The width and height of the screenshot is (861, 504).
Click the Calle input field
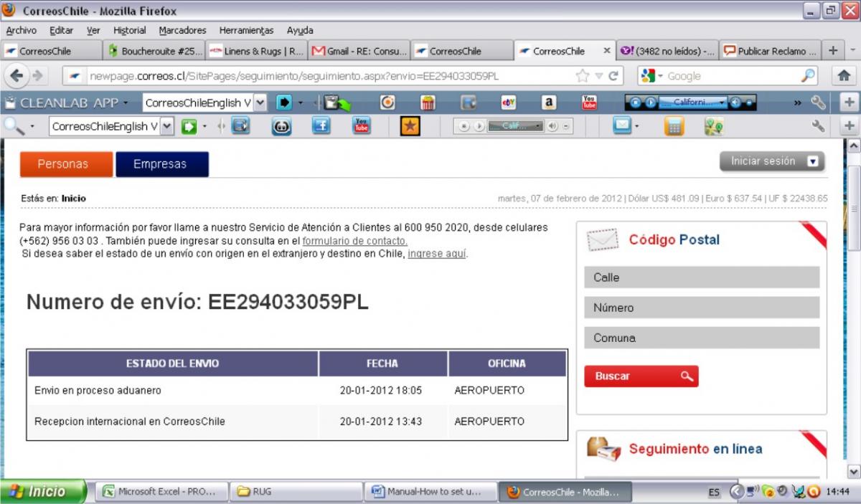(702, 277)
